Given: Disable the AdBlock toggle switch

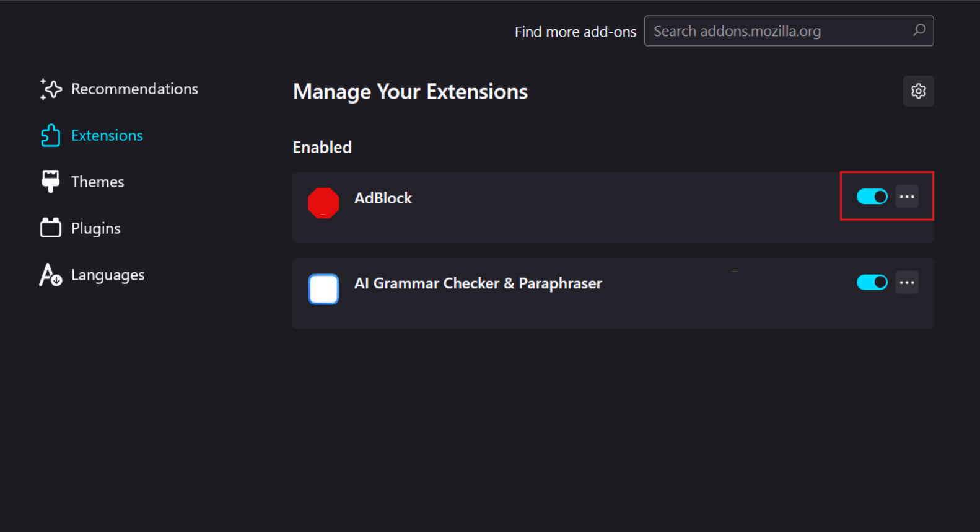Looking at the screenshot, I should 872,197.
